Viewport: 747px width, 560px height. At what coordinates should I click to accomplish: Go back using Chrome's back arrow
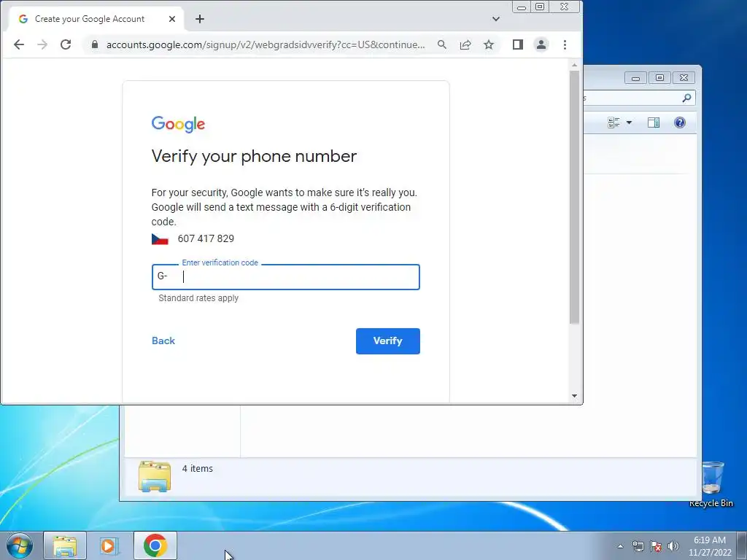point(18,44)
